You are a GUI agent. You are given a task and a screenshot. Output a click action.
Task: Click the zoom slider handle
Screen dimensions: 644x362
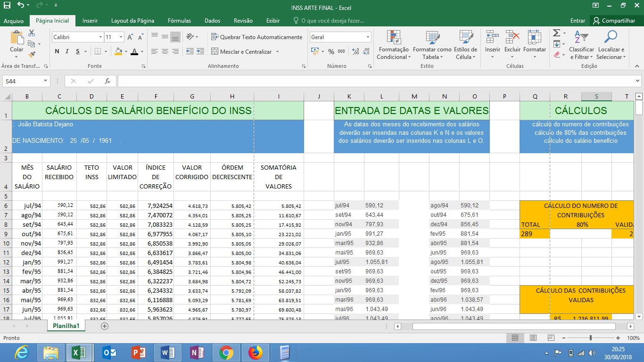point(591,338)
